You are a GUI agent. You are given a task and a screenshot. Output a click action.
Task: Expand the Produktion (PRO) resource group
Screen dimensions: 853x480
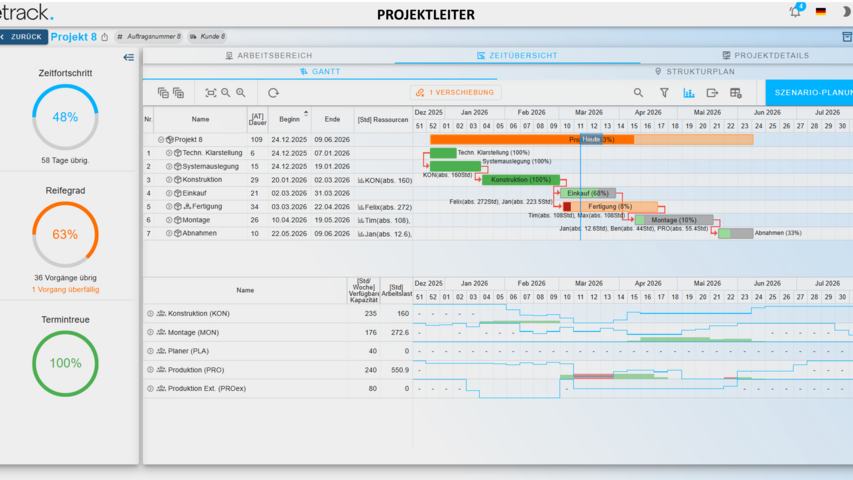point(150,370)
